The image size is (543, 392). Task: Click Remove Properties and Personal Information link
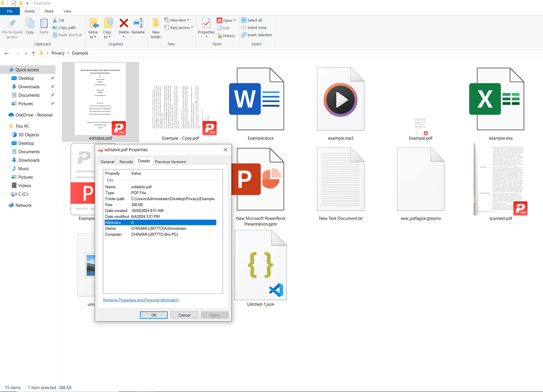[x=140, y=300]
